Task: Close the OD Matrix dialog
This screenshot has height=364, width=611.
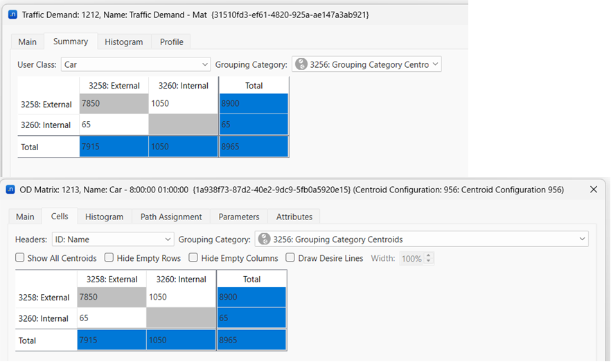Action: tap(593, 190)
